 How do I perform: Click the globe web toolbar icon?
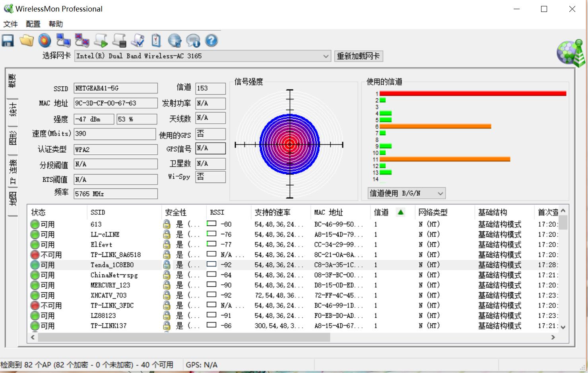(x=175, y=40)
